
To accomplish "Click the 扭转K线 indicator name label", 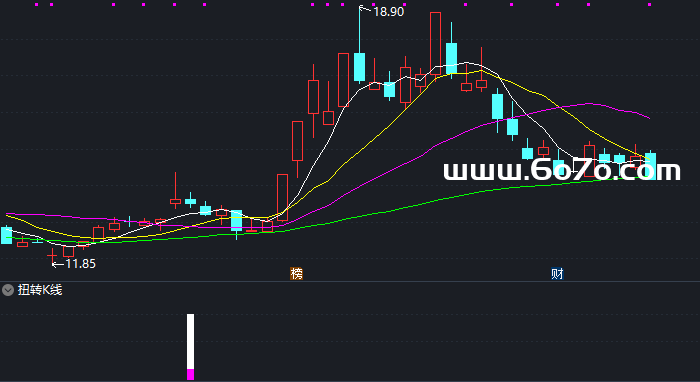I will click(x=40, y=290).
